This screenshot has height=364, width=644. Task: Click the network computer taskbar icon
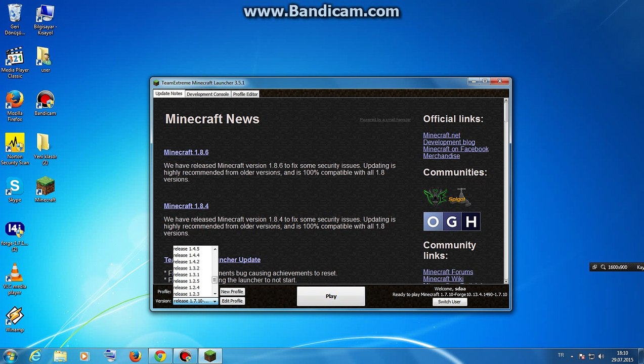coord(109,356)
